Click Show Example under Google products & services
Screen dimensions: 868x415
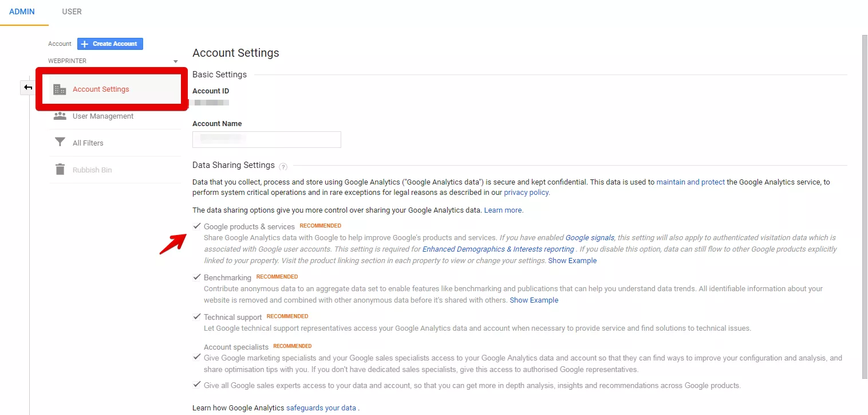[x=573, y=261]
